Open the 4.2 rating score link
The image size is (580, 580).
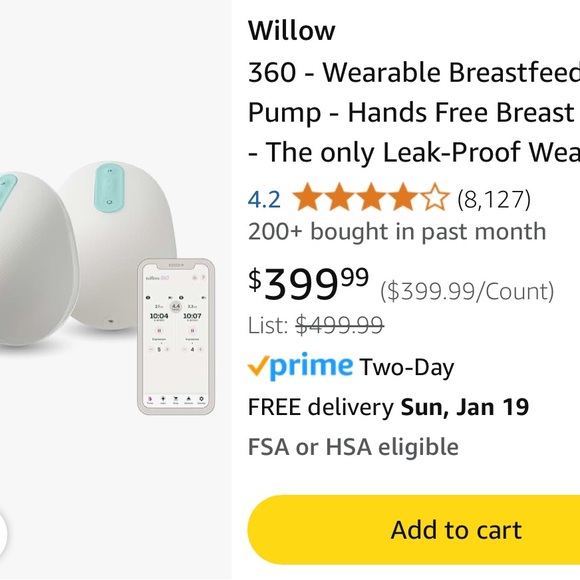[x=264, y=199]
